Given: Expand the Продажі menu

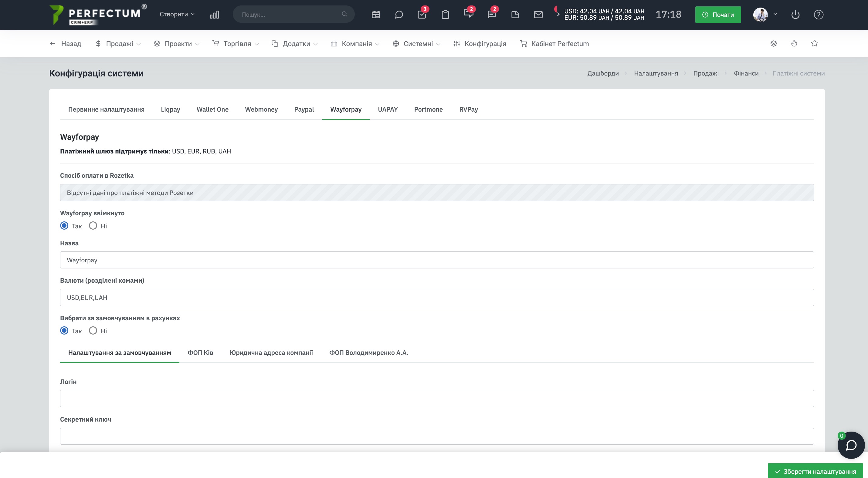Looking at the screenshot, I should click(118, 44).
